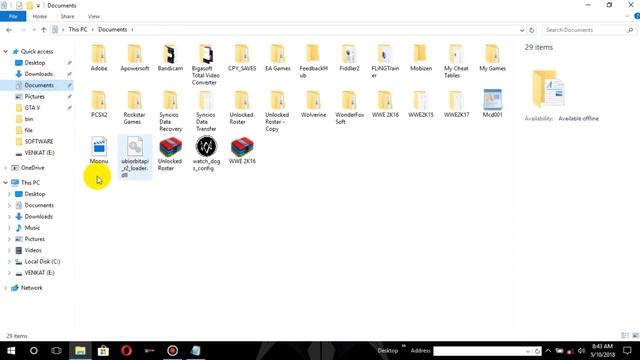Open address bar history dropdown
640x360 pixels.
point(522,30)
